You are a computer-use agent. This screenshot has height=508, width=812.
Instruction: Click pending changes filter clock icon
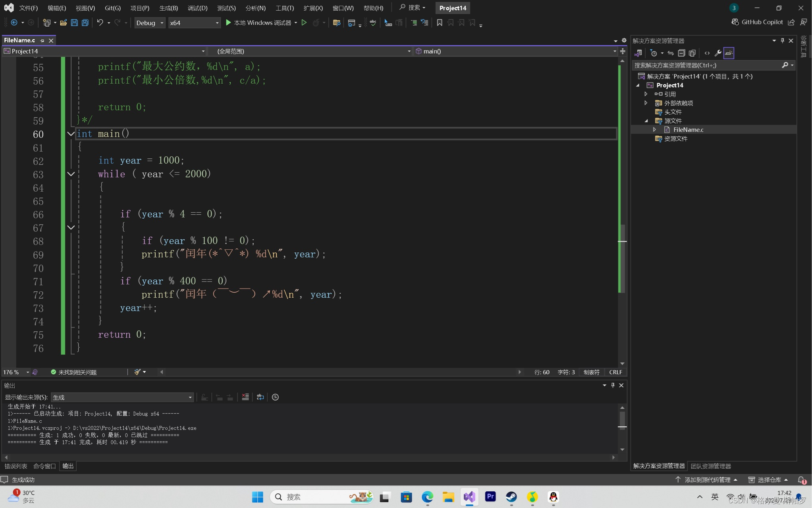point(654,53)
